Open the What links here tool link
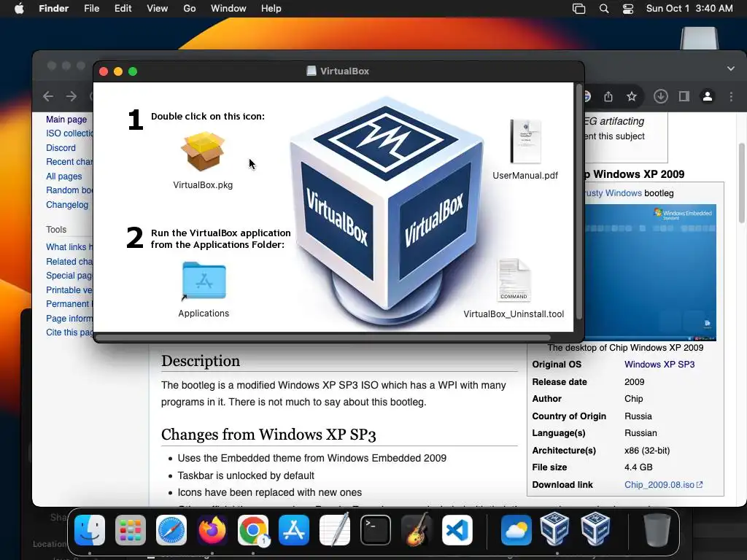Viewport: 747px width, 560px height. 69,247
